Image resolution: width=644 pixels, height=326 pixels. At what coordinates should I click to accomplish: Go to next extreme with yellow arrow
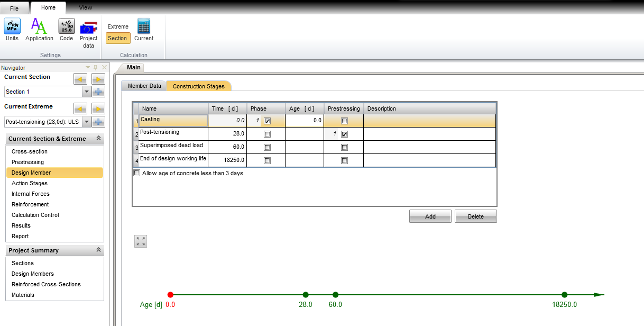(x=98, y=109)
